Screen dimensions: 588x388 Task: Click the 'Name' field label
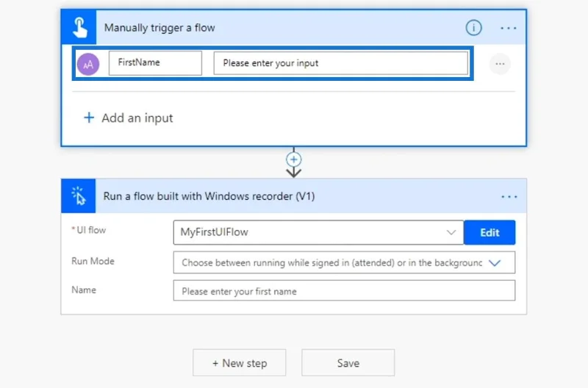tap(84, 290)
